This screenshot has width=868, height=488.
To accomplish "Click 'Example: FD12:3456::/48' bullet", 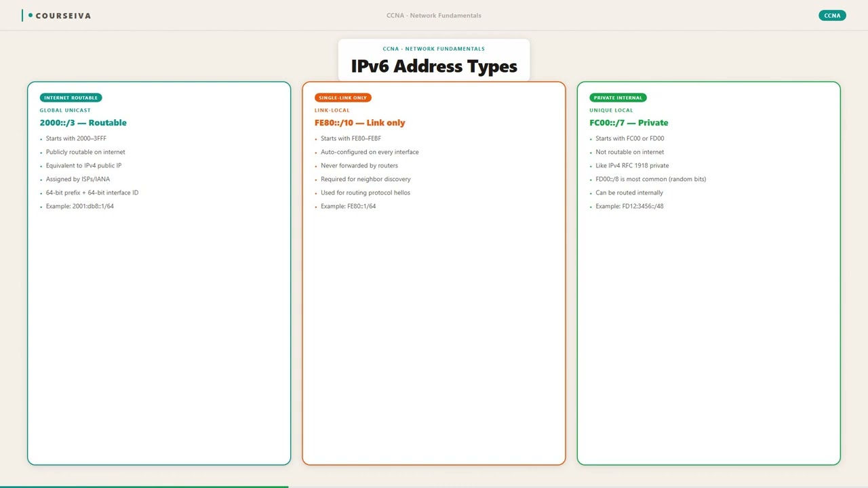I will [630, 206].
